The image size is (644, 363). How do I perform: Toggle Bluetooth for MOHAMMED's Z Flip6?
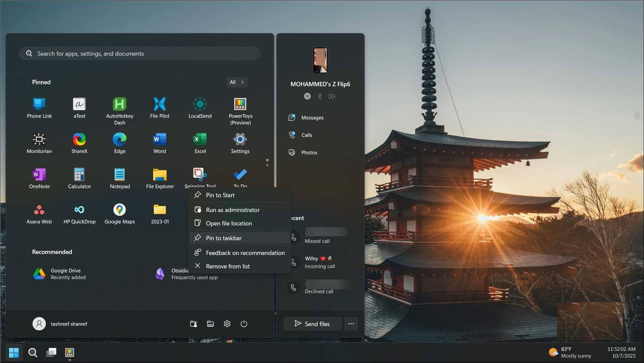319,96
